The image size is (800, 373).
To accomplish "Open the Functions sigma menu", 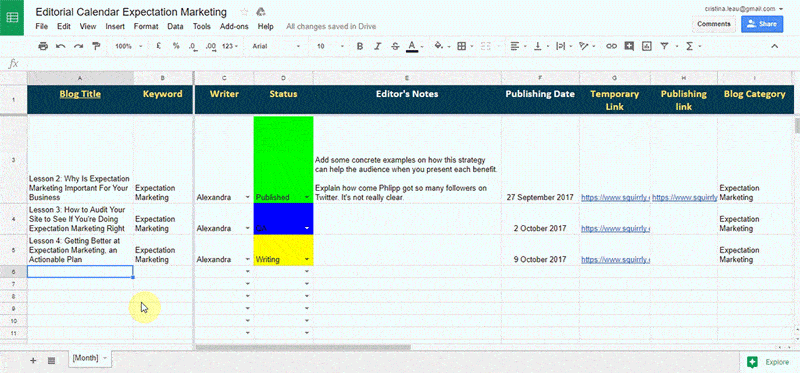I will point(690,46).
